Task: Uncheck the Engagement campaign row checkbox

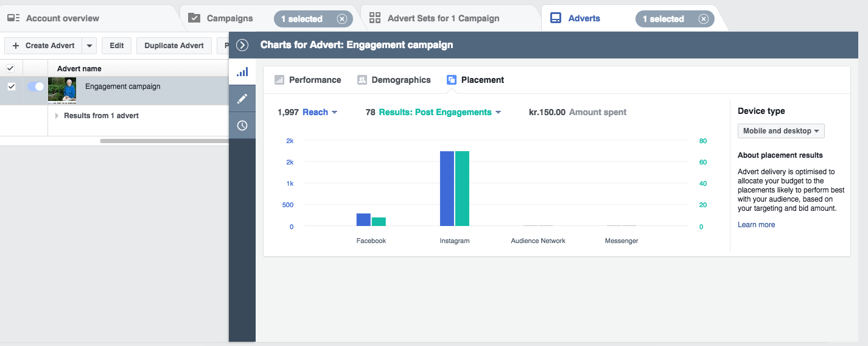Action: [x=11, y=86]
